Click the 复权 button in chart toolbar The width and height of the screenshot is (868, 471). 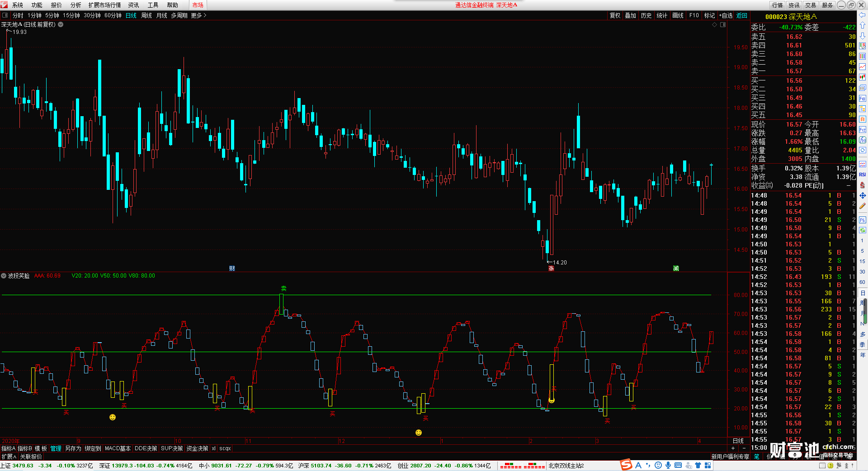tap(615, 15)
